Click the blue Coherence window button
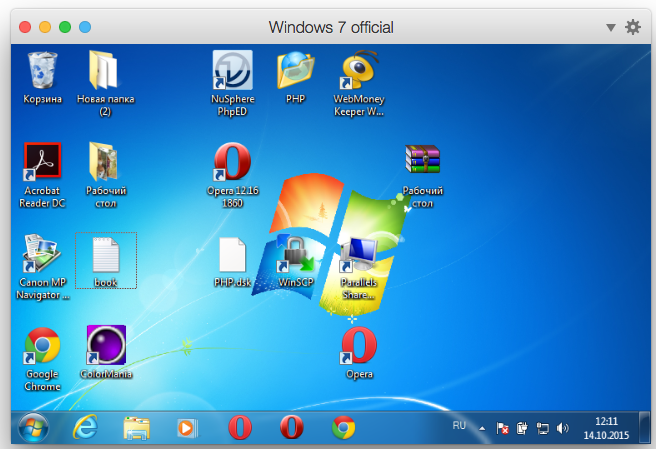Screen dimensions: 656x449 tap(85, 27)
